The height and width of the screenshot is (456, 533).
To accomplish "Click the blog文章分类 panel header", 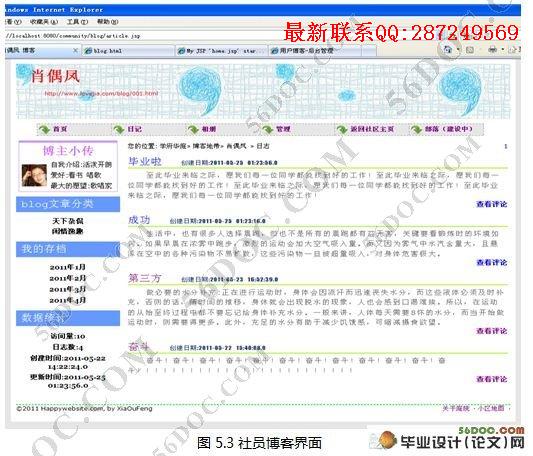I will pos(68,204).
